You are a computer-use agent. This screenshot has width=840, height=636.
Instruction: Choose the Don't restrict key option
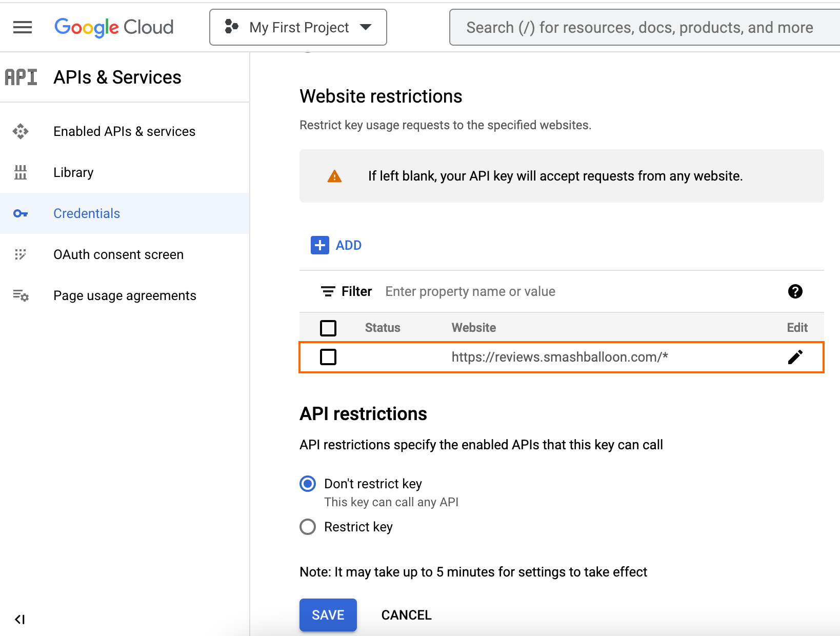(x=308, y=484)
